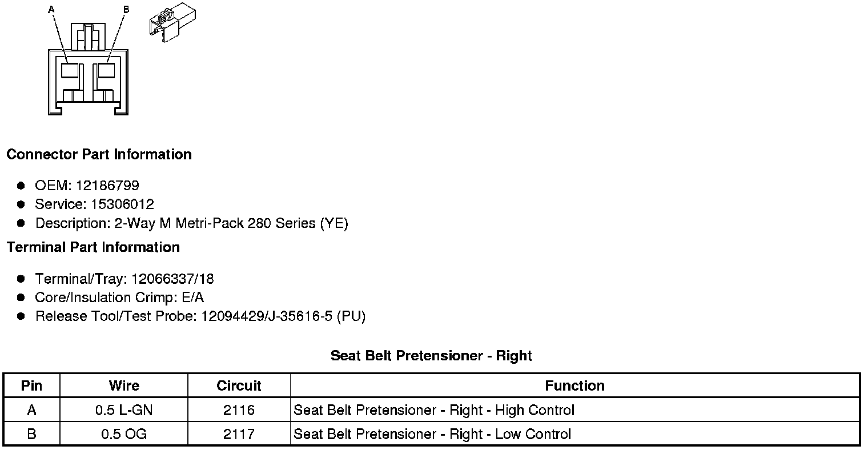Click the 2-Way M Metri-Pack description line
The image size is (868, 450).
pos(191,223)
